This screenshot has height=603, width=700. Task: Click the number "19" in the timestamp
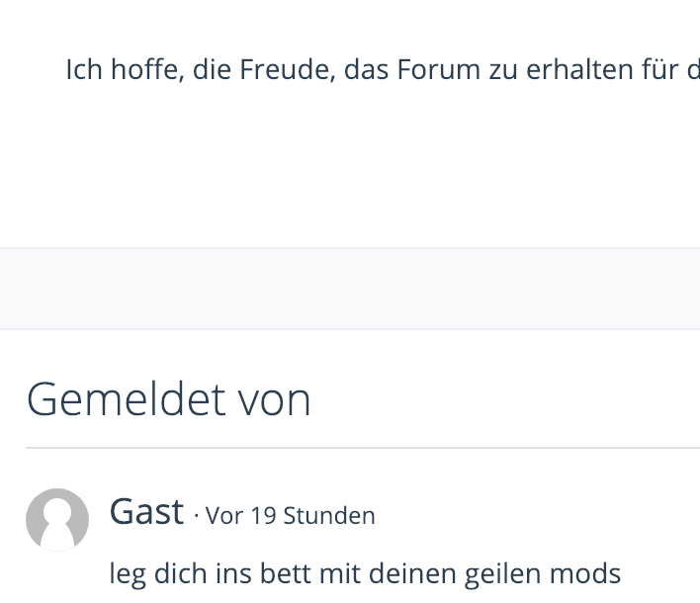[x=263, y=516]
